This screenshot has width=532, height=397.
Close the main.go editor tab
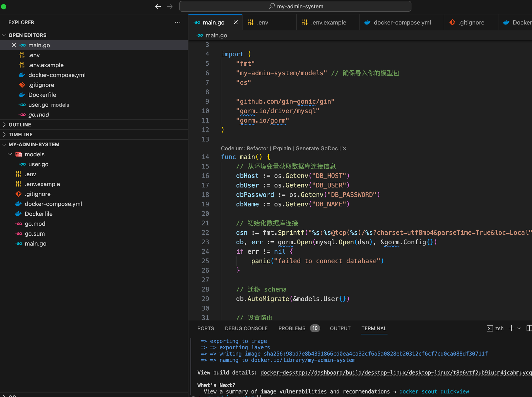236,22
